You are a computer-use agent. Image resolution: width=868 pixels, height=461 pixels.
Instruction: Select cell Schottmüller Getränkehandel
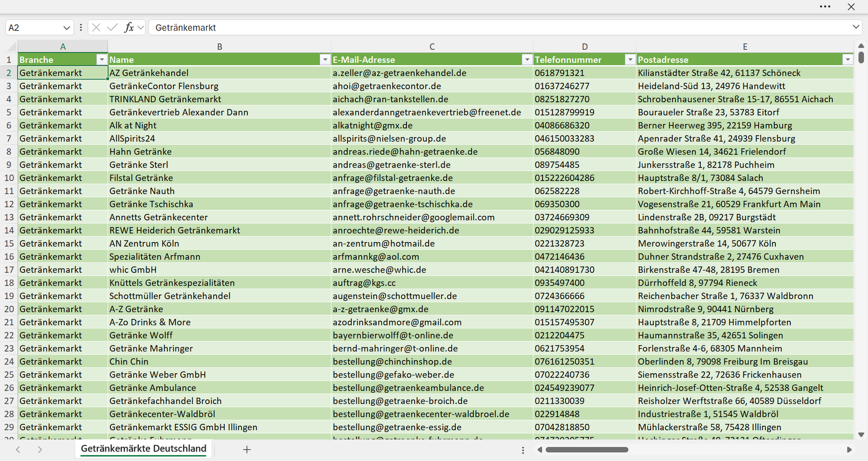point(219,296)
